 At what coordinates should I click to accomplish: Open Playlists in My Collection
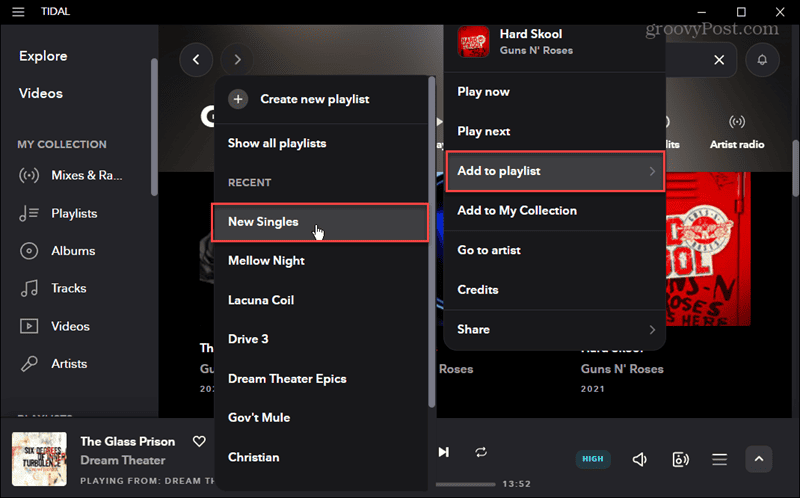point(74,213)
